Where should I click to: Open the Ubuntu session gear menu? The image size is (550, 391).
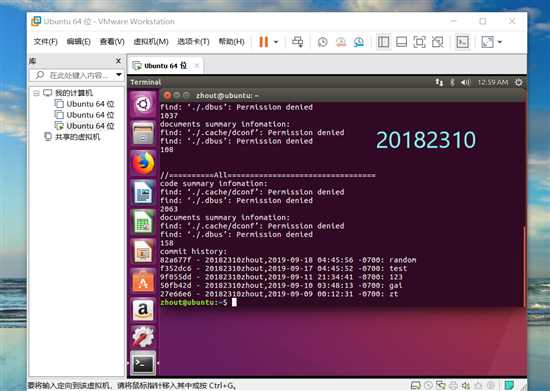tap(518, 82)
